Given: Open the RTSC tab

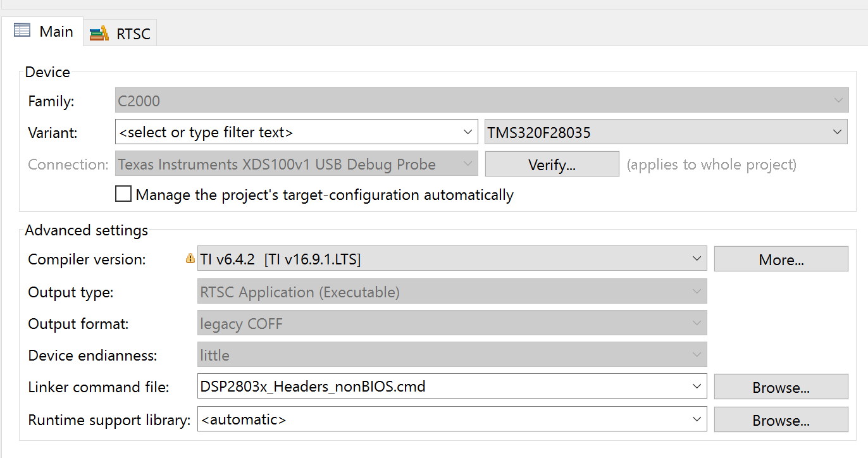Looking at the screenshot, I should 120,33.
